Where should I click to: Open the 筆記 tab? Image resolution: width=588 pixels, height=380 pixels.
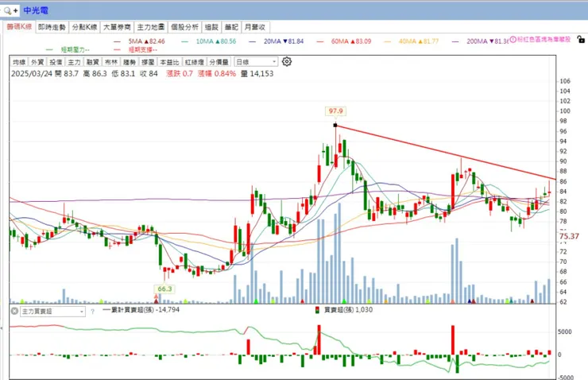point(231,27)
